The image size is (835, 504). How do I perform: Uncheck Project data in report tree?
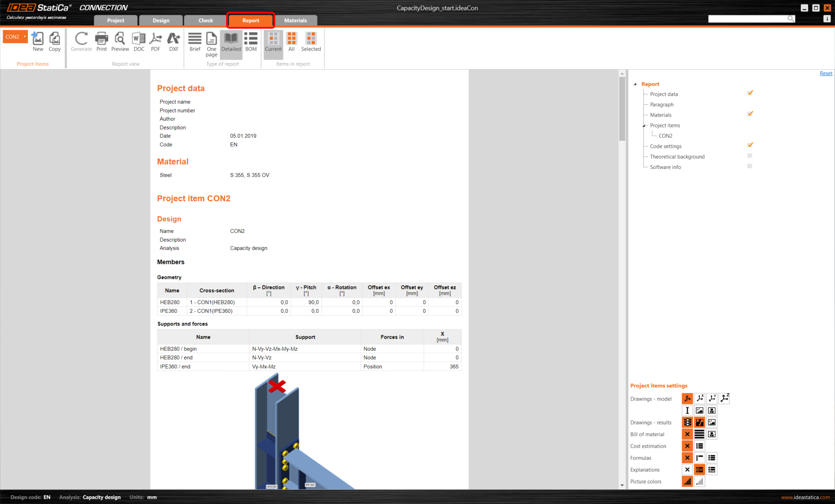tap(750, 93)
